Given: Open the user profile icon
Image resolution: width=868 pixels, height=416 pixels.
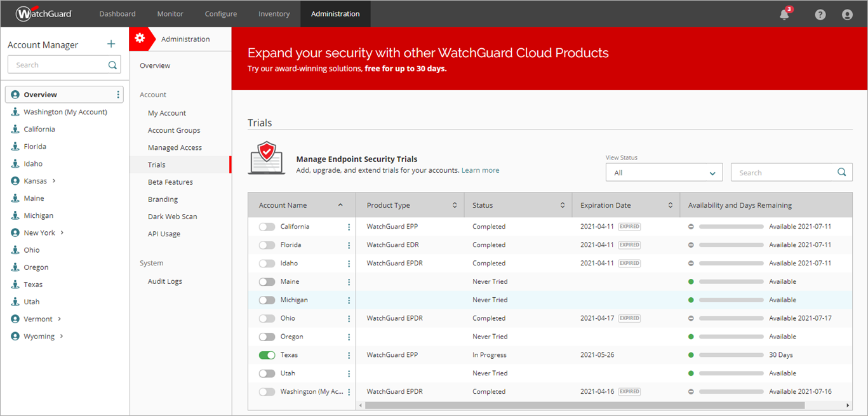Looking at the screenshot, I should tap(847, 15).
